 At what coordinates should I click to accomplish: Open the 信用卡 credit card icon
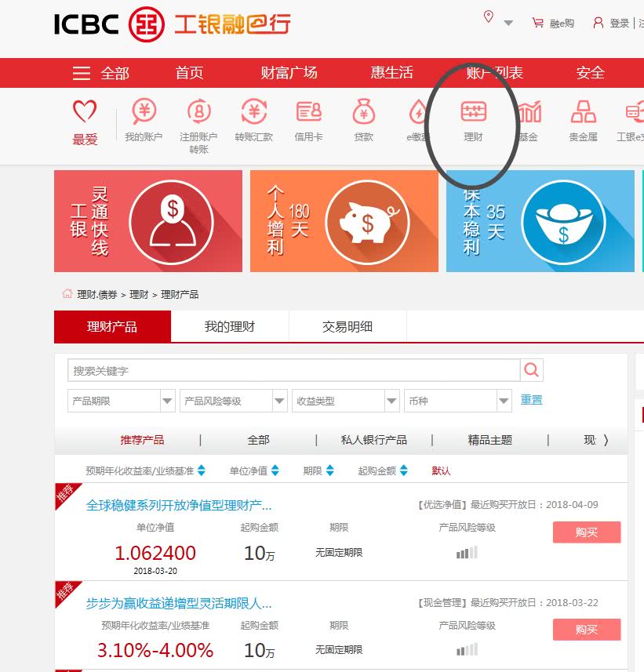click(309, 111)
